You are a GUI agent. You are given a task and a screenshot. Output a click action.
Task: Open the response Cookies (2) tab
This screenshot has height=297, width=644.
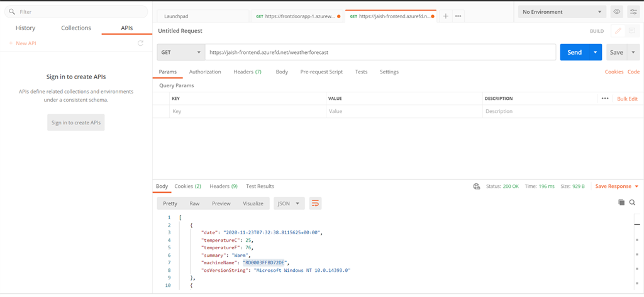tap(187, 186)
